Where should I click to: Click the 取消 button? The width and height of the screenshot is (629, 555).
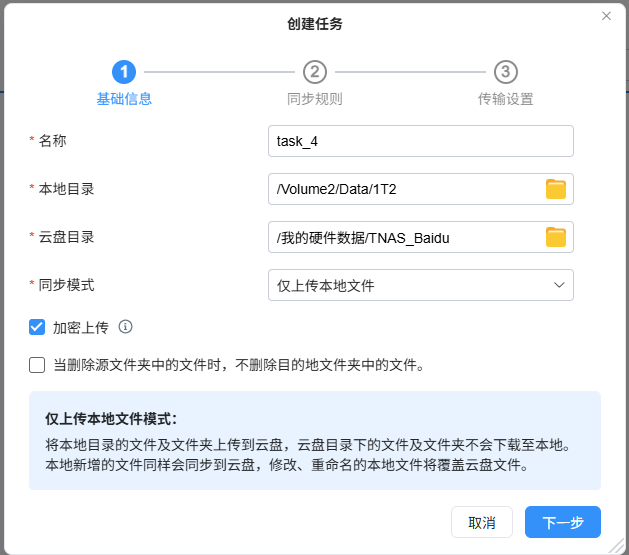point(482,522)
